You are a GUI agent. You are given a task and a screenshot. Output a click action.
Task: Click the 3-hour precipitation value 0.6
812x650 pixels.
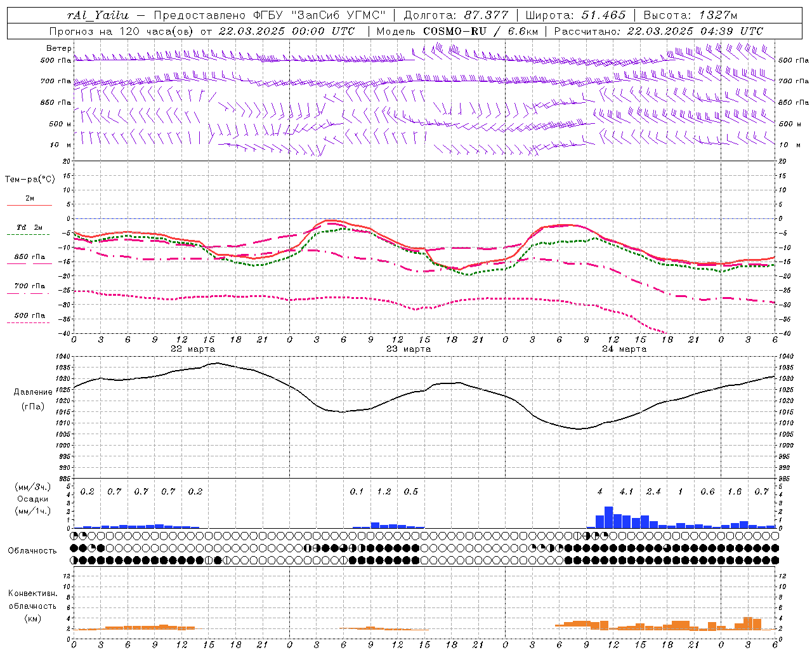[707, 491]
